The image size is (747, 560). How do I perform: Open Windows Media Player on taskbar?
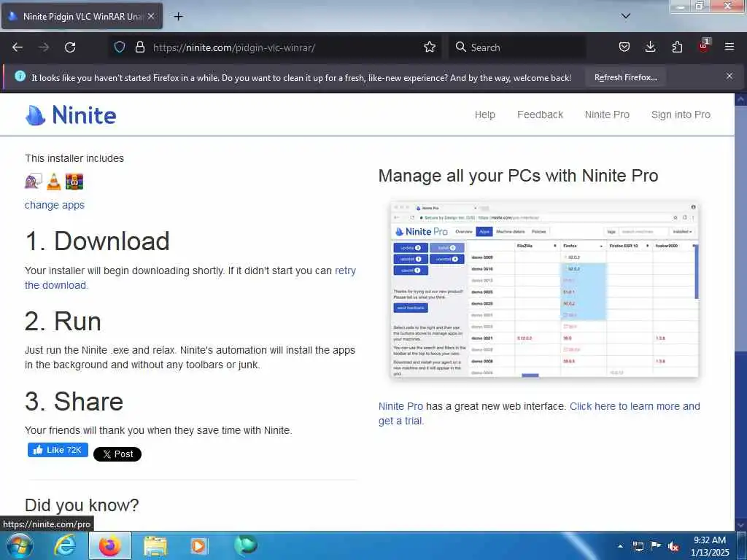coord(198,545)
